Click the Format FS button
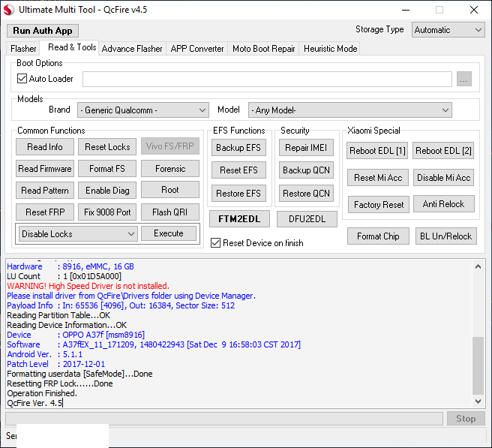The width and height of the screenshot is (492, 448). click(x=107, y=169)
